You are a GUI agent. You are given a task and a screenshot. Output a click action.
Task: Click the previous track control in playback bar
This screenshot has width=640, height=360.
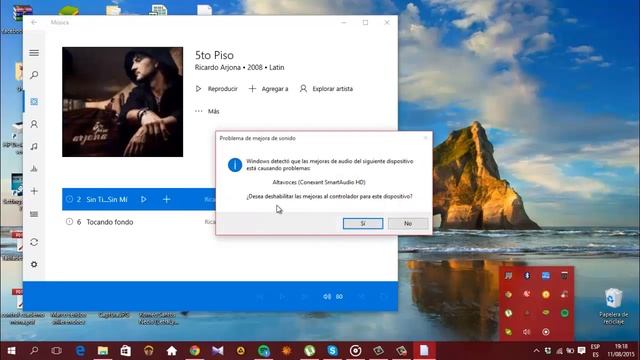tap(260, 297)
